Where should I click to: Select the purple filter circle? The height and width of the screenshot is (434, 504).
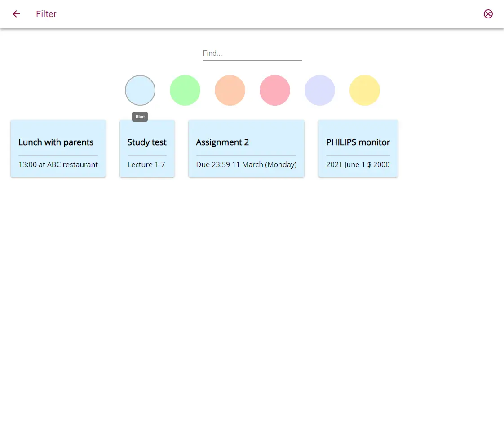pyautogui.click(x=319, y=90)
